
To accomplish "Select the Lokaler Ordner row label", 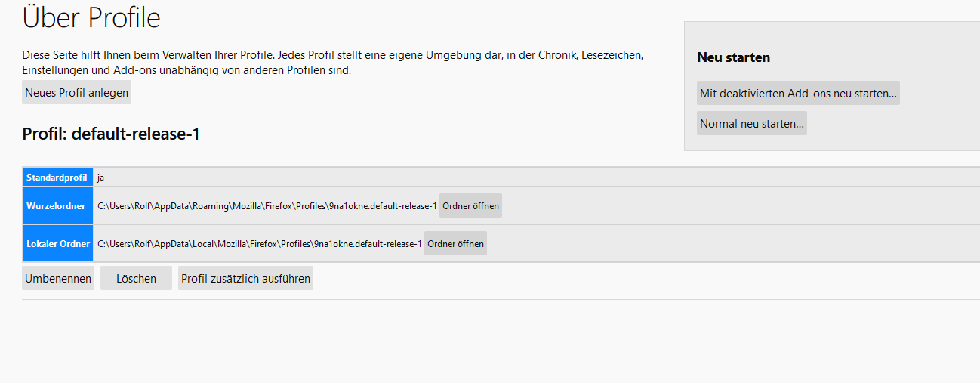I will pos(57,244).
